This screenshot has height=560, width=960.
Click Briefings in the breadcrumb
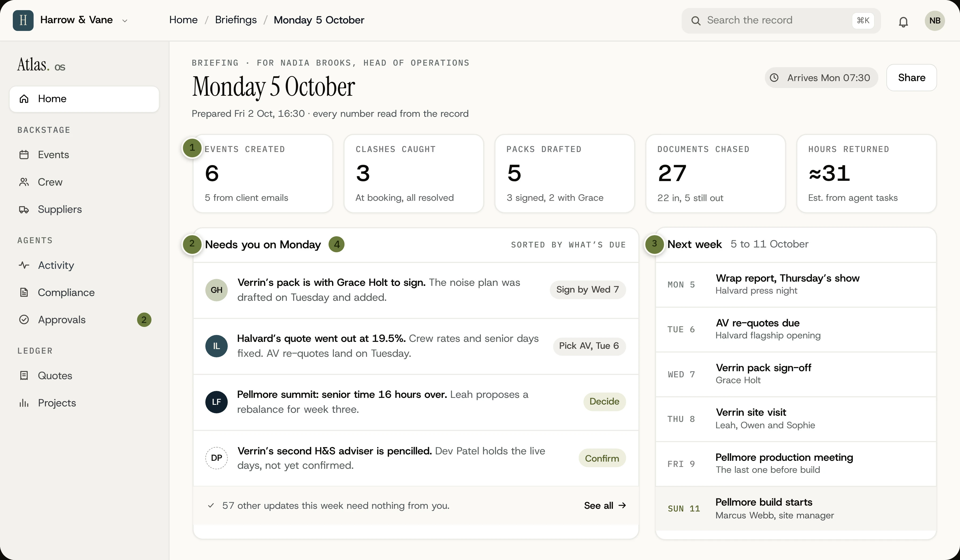(236, 20)
